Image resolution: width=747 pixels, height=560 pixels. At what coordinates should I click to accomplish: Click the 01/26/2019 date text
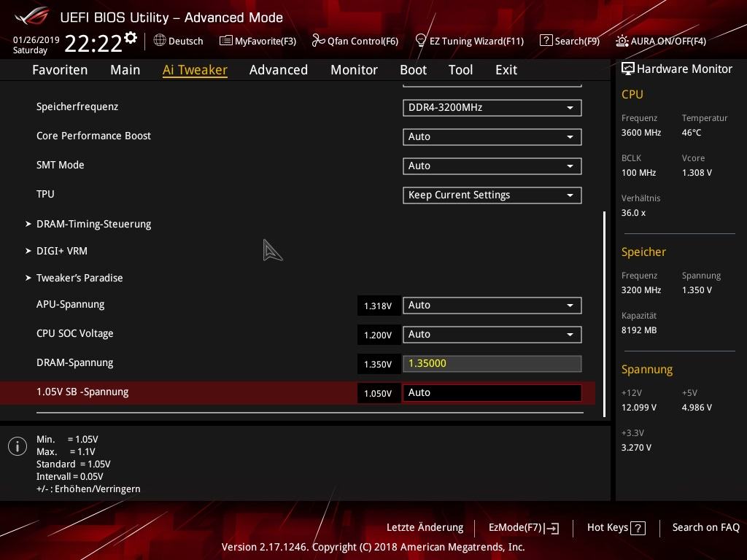point(36,40)
